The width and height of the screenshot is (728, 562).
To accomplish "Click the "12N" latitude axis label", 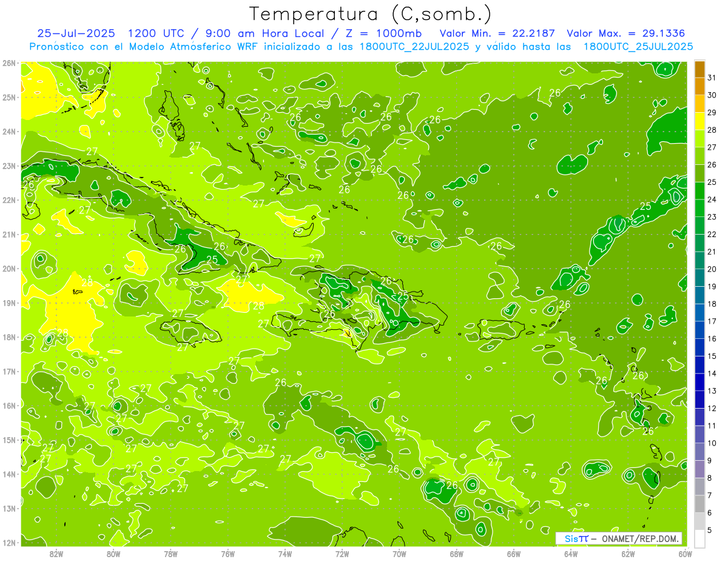I will [x=8, y=543].
